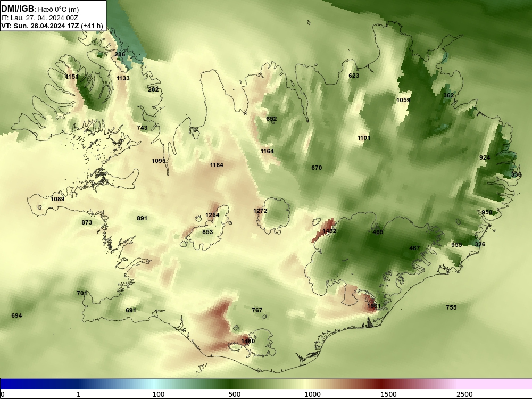The image size is (532, 399).
Task: Click the 326 height label
Action: (480, 244)
